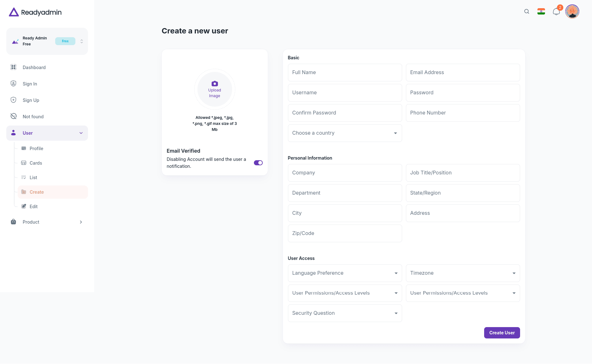The width and height of the screenshot is (592, 364).
Task: Select Not found in the sidebar
Action: (x=33, y=116)
